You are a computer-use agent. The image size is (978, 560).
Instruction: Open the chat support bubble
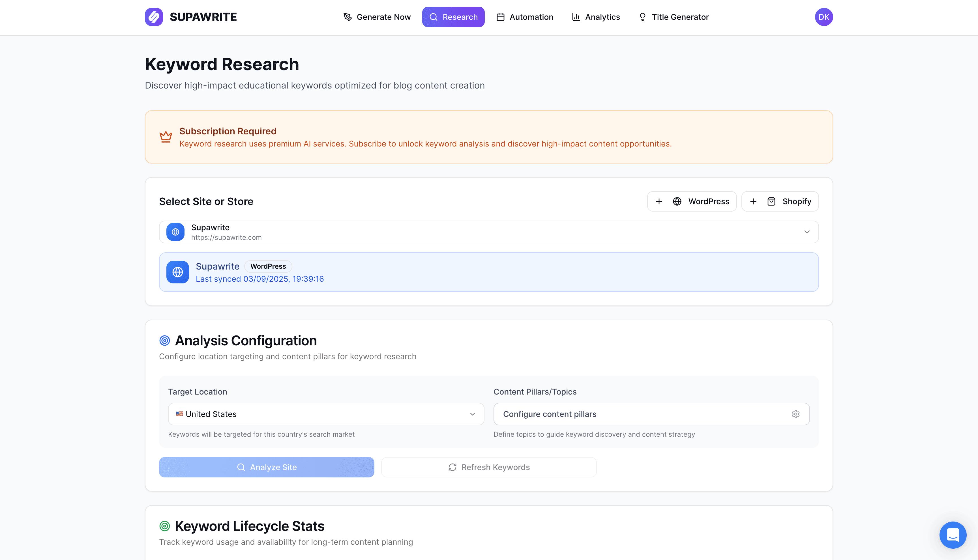click(953, 535)
